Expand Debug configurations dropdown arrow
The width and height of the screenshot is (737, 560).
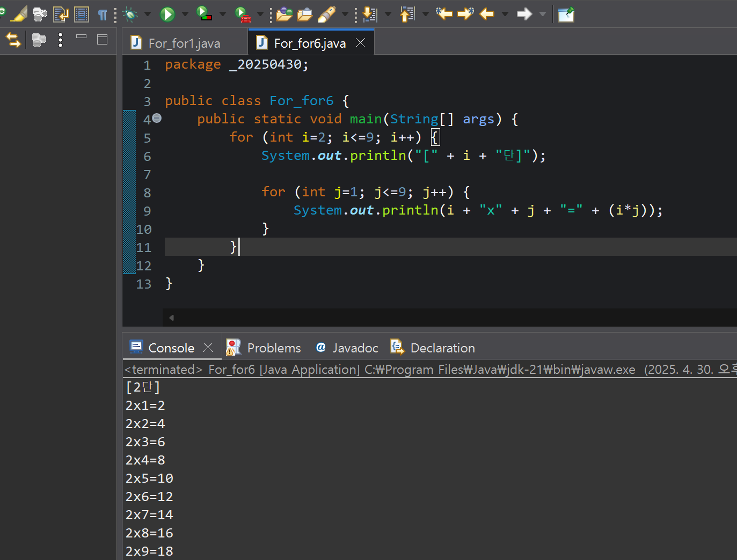click(x=148, y=14)
